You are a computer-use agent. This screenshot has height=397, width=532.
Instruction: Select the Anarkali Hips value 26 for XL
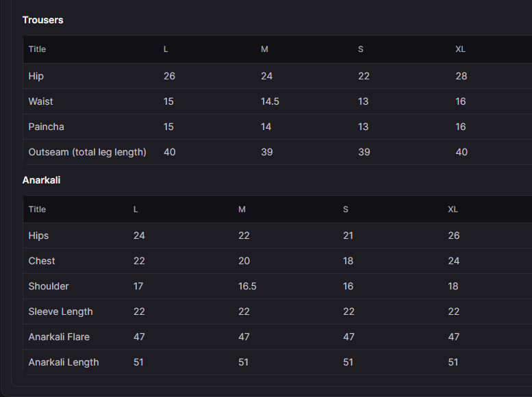[454, 235]
